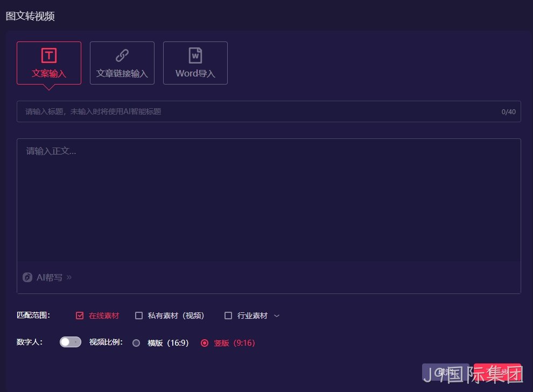Screen dimensions: 533x392
Task: Click the title input field with 请输入标题 placeholder
Action: [269, 111]
